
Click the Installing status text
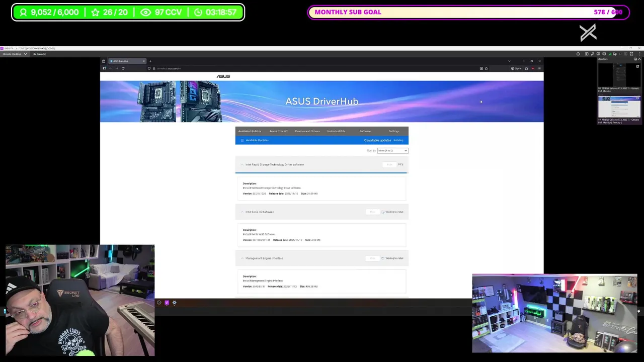[398, 140]
